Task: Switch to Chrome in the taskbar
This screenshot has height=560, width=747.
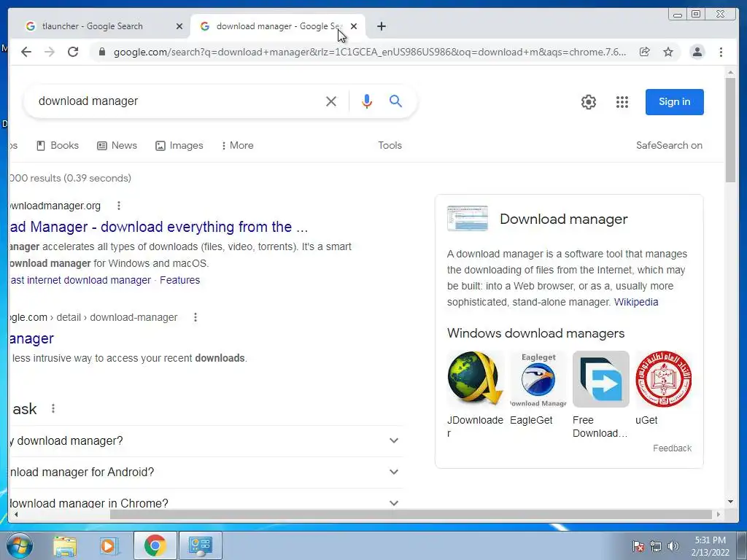Action: 155,545
